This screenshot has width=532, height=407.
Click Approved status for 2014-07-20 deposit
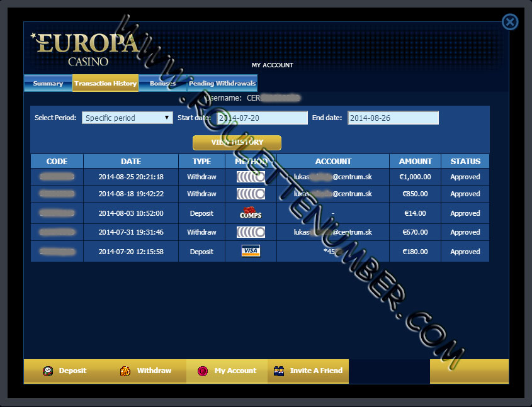pos(465,252)
